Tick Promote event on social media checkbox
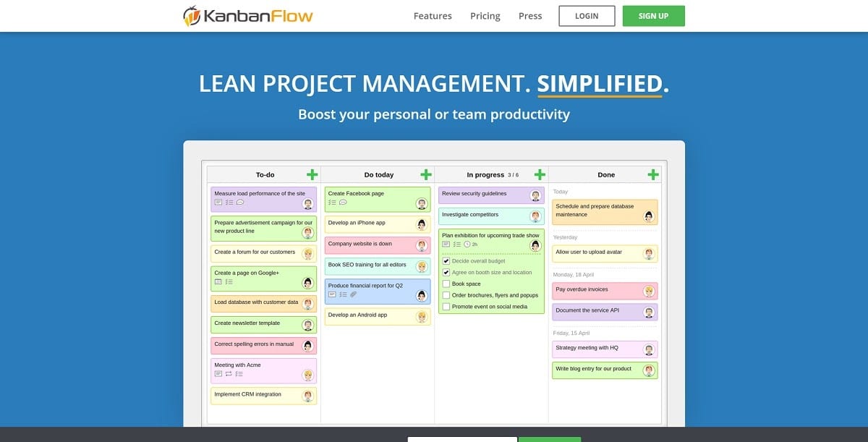This screenshot has height=442, width=868. click(x=446, y=307)
